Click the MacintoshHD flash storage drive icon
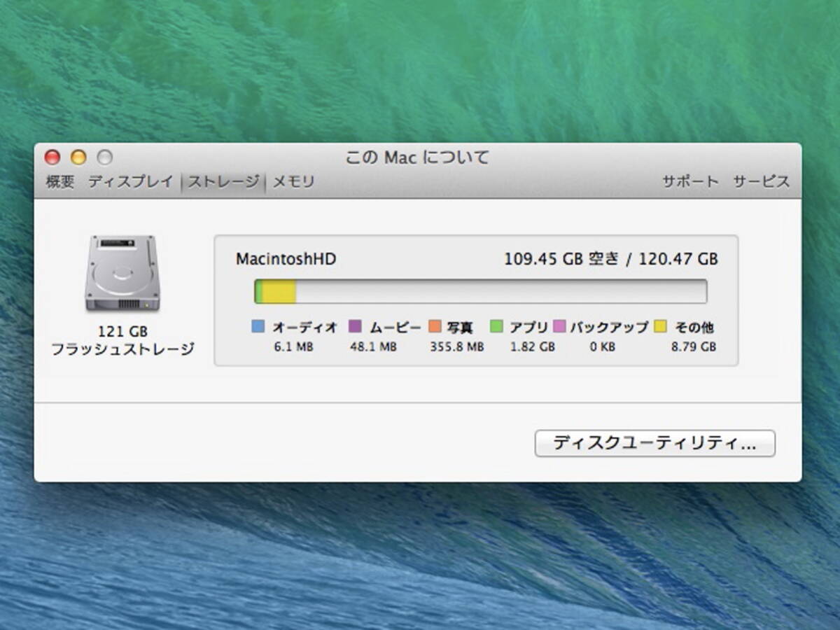840x630 pixels. pyautogui.click(x=122, y=274)
